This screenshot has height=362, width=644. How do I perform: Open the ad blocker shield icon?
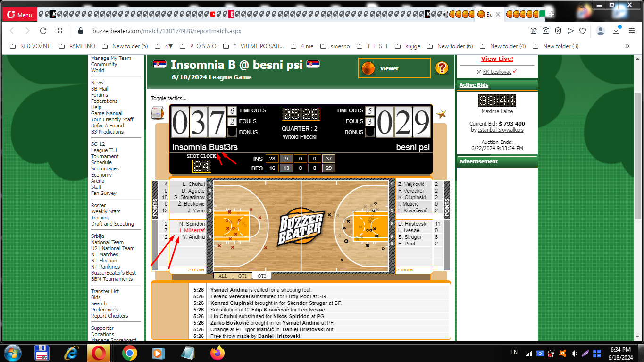click(558, 31)
